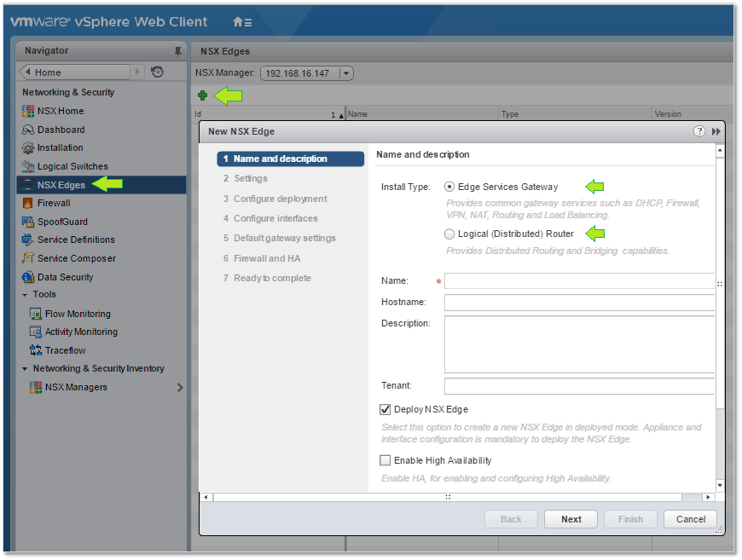Click the Back button
Screen dimensions: 742x560
511,519
